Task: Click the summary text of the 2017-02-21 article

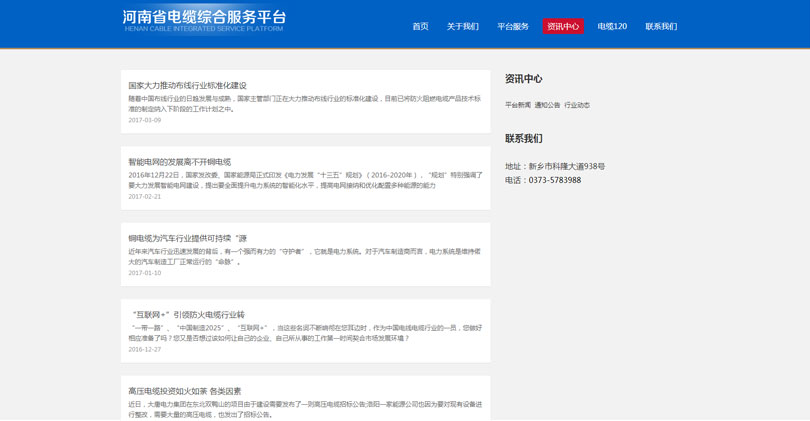Action: [x=305, y=180]
